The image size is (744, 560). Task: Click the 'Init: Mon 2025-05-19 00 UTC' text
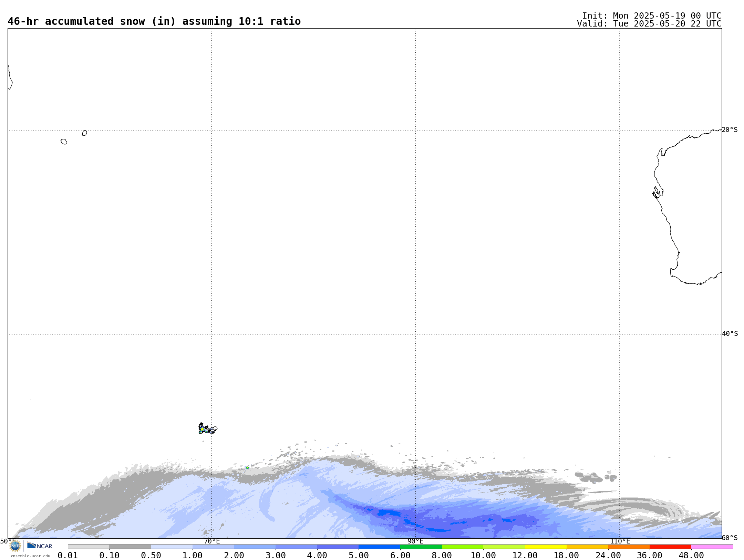point(652,16)
